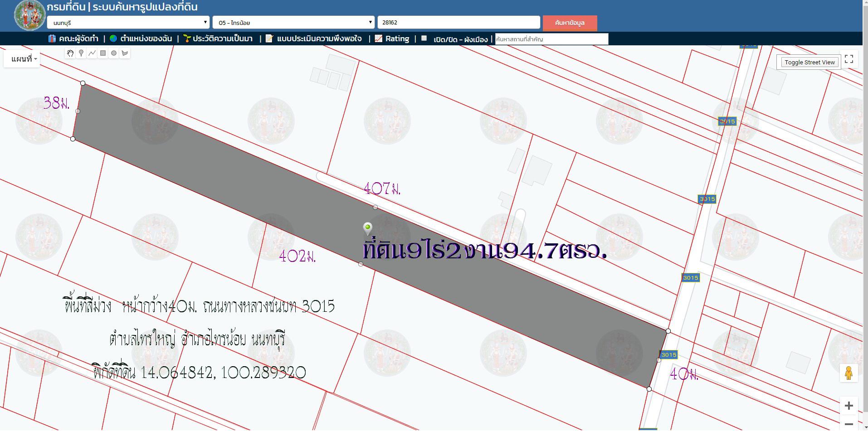Click the polygon's bottom-right corner vertex handle
The height and width of the screenshot is (431, 868).
649,389
